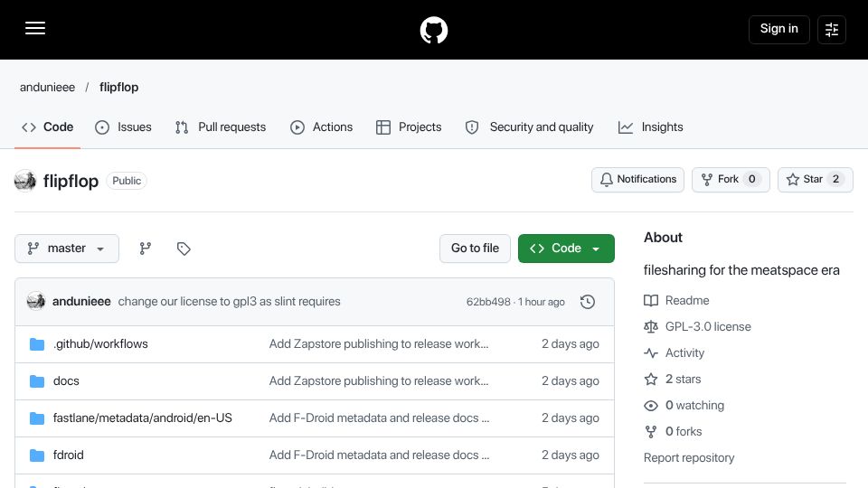This screenshot has height=488, width=868.
Task: Open the fastlane/metadata/android/en-US folder
Action: (143, 418)
